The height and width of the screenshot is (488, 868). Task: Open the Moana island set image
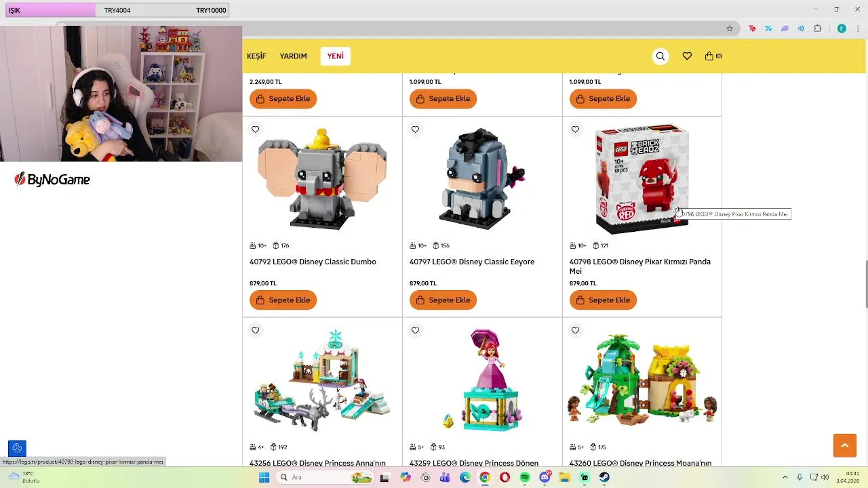point(642,380)
